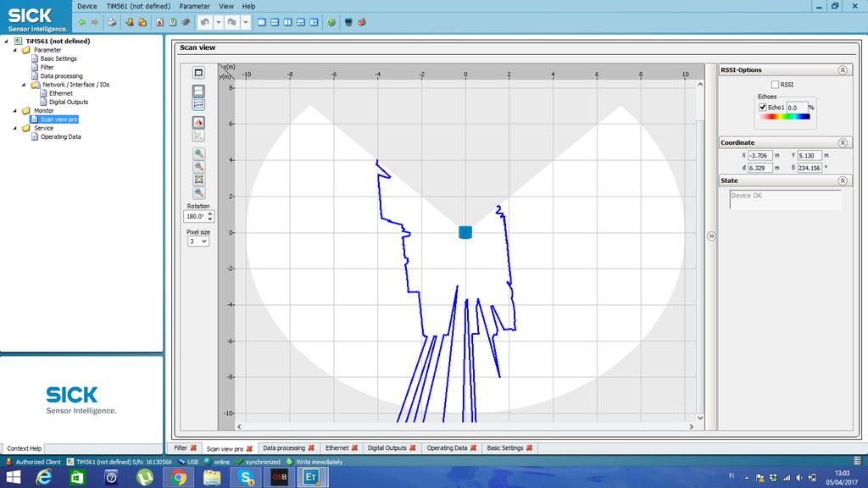Open the Context Help tab
This screenshot has height=488, width=868.
click(x=24, y=449)
